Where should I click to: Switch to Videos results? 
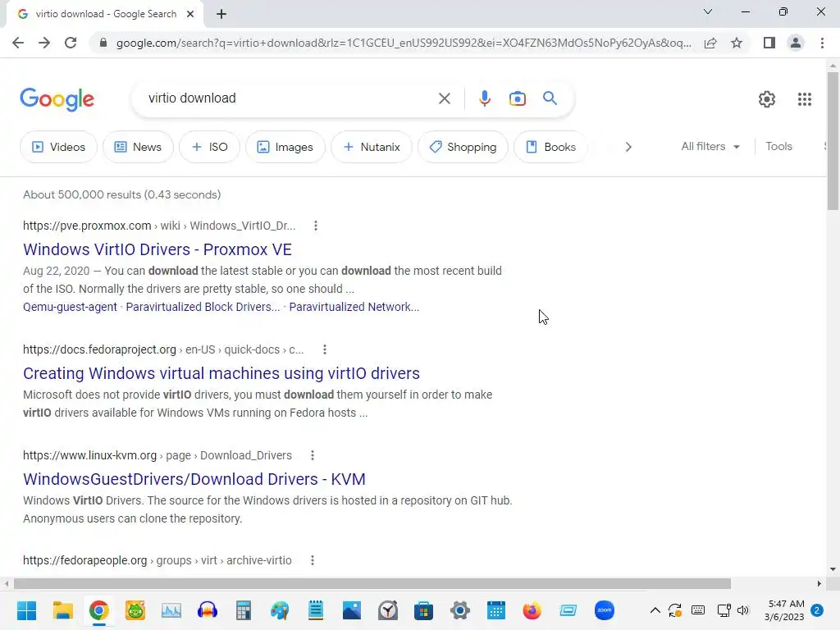tap(58, 147)
